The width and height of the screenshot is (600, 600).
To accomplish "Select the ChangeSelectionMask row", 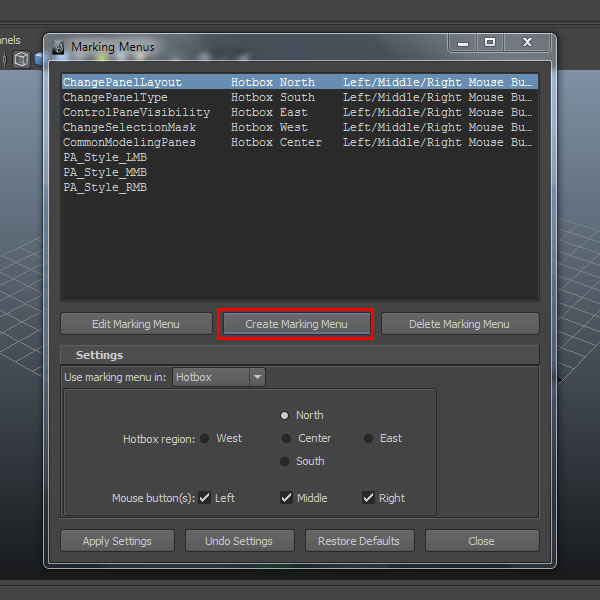I will [x=300, y=127].
